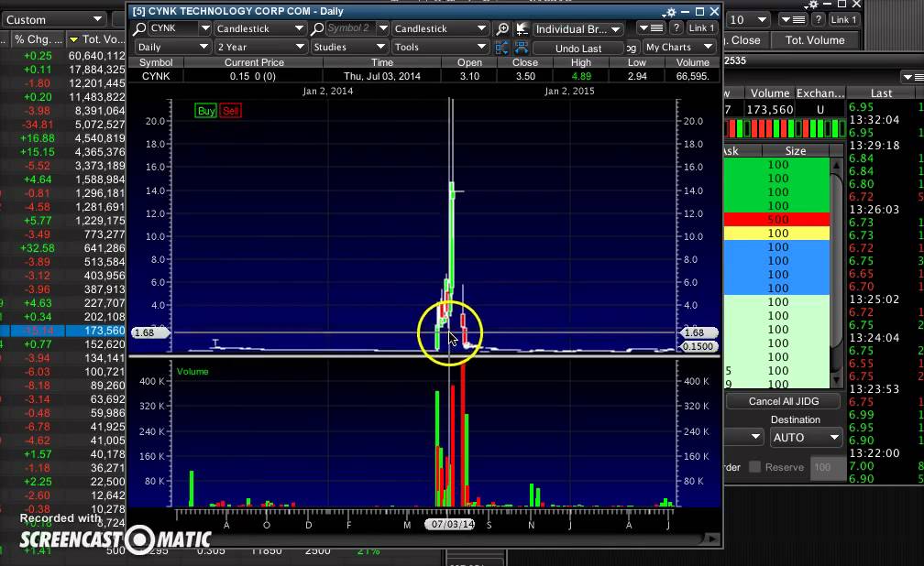Click the High value 4.89
The image size is (924, 566).
tap(580, 76)
